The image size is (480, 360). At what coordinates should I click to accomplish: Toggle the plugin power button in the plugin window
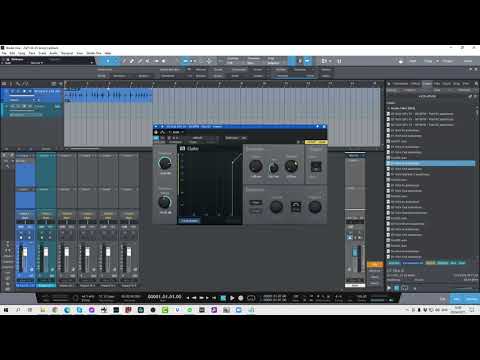[156, 132]
